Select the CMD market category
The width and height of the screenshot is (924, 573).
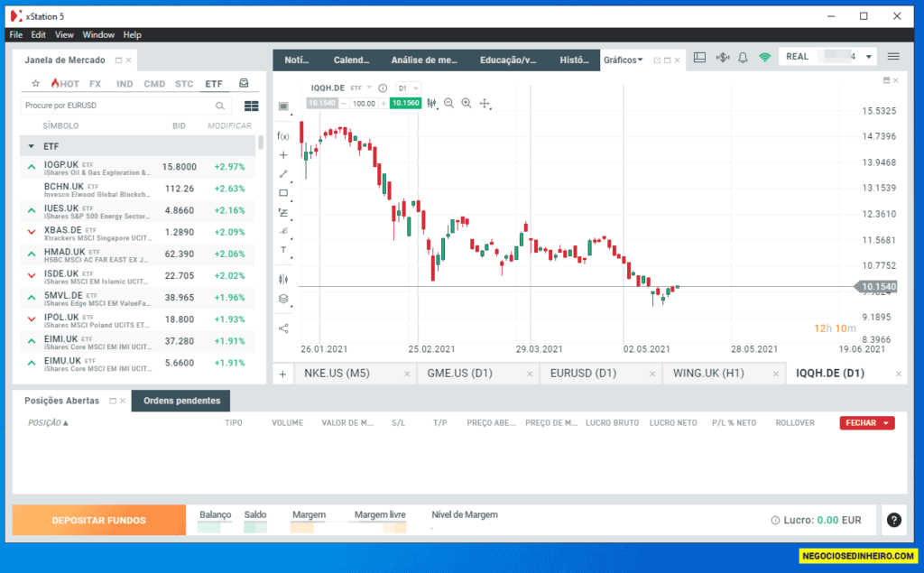click(x=154, y=84)
